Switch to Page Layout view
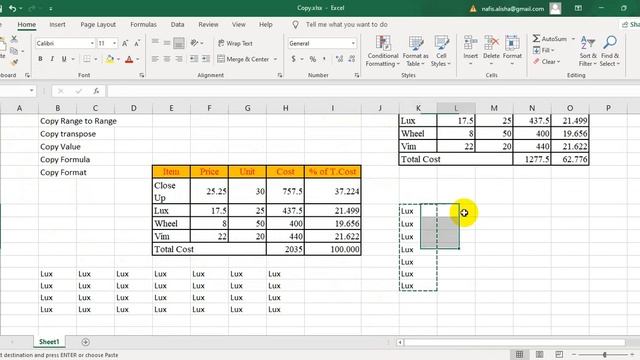 click(539, 354)
